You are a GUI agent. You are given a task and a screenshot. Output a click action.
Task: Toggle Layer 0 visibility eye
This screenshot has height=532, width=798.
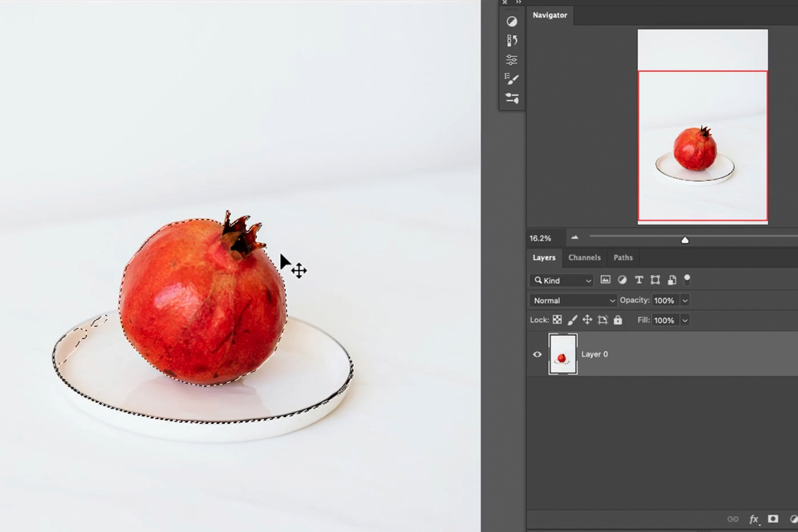pos(537,354)
